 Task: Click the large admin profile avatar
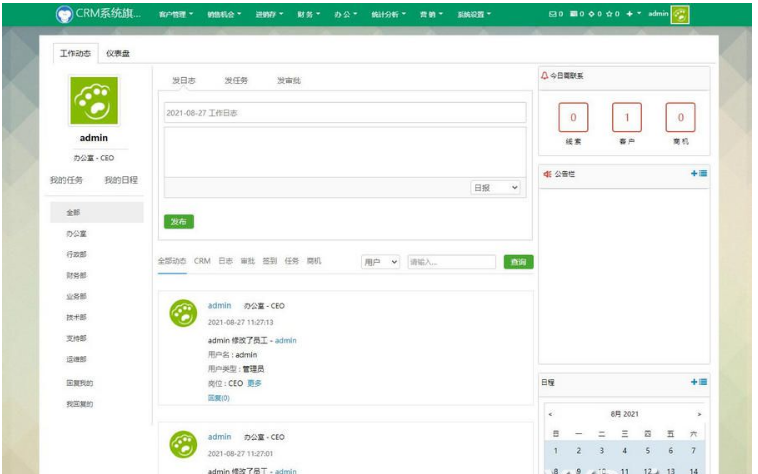[94, 100]
